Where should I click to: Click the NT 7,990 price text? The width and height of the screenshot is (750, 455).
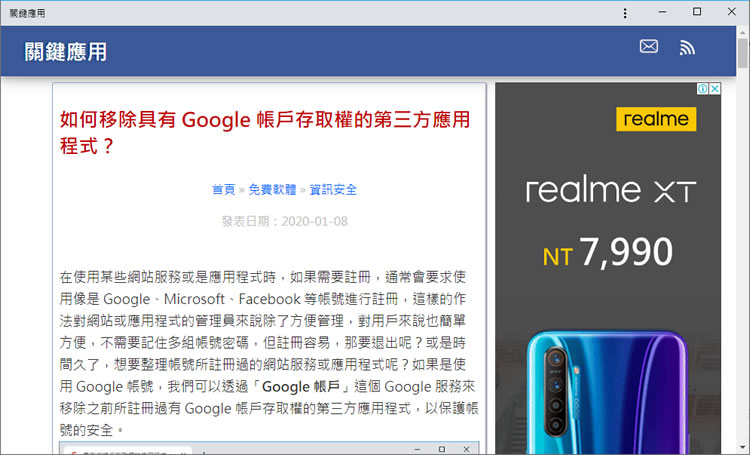tap(607, 252)
